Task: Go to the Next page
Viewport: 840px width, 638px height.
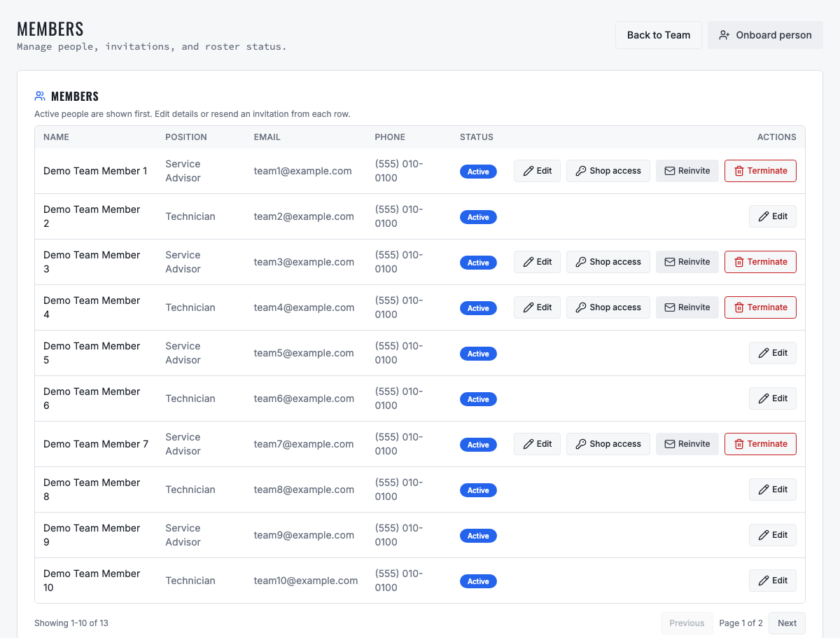Action: coord(787,623)
